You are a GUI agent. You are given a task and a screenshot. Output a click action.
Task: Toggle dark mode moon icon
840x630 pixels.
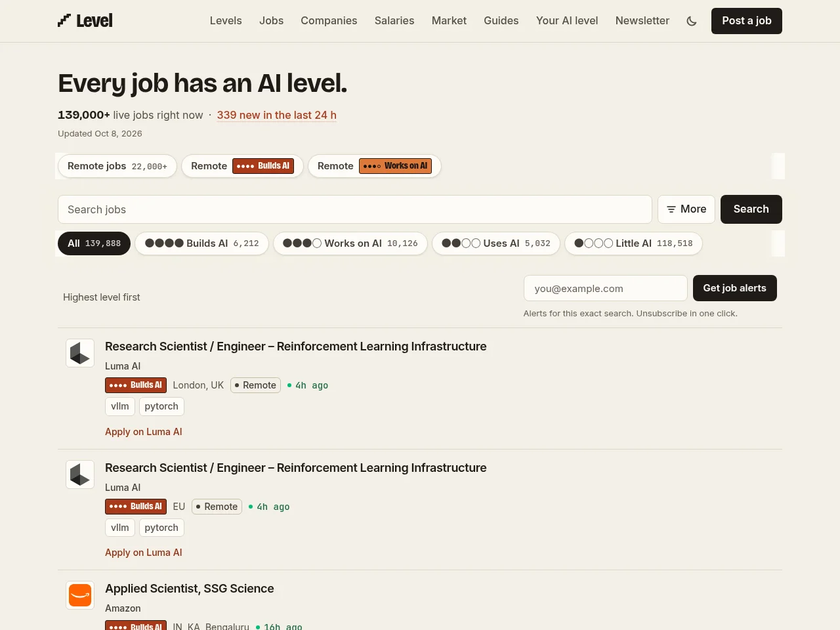point(692,21)
